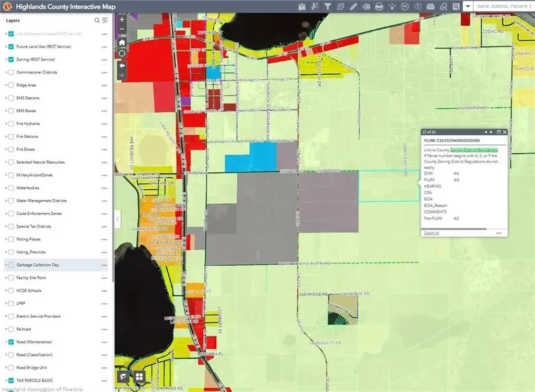Viewport: 535px width, 392px height.
Task: Go to the default map extent (home)
Action: coord(122,42)
